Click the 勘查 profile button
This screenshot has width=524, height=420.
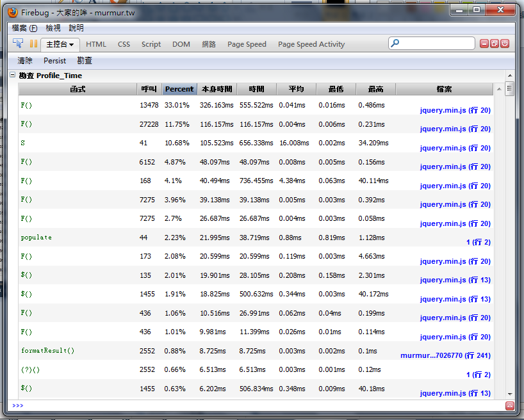click(x=85, y=60)
